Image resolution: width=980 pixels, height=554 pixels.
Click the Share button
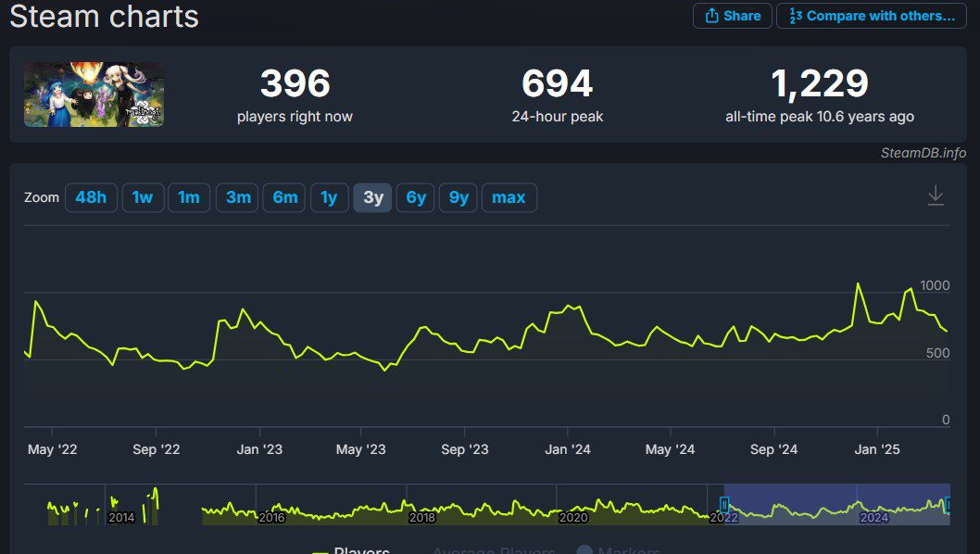pyautogui.click(x=732, y=16)
